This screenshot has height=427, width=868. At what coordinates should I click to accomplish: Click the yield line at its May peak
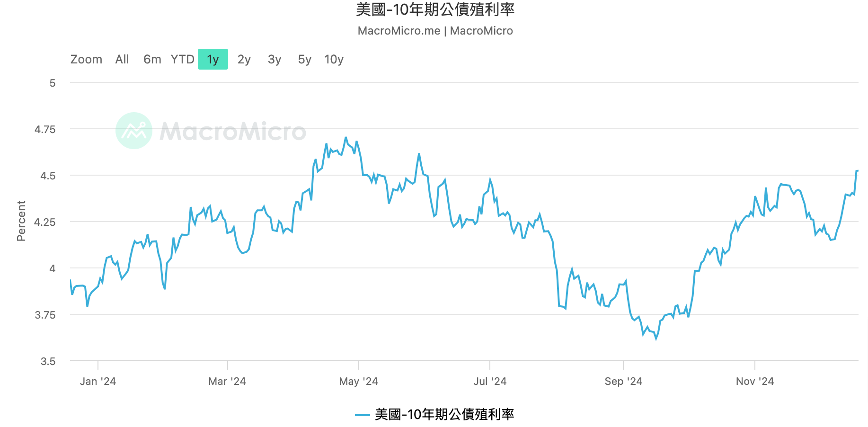346,137
